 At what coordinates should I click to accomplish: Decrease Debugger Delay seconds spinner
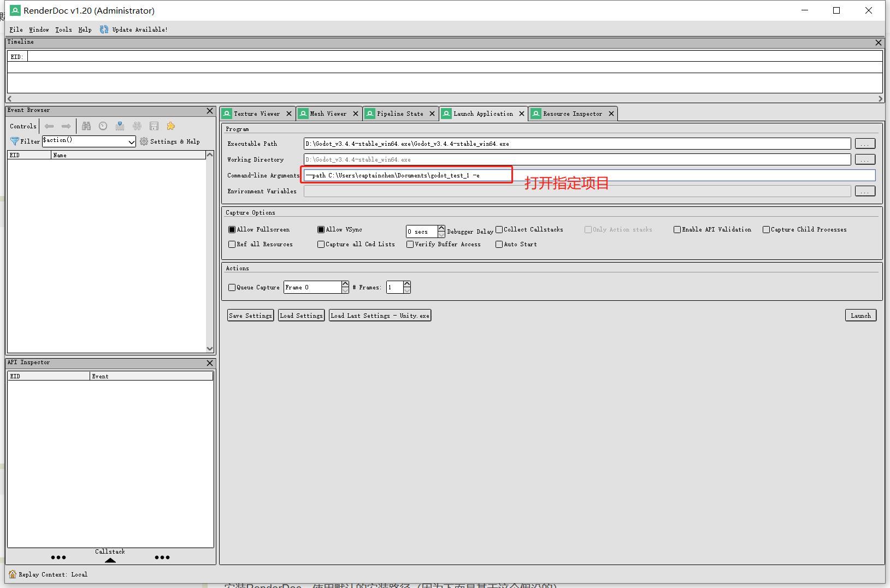(x=441, y=235)
